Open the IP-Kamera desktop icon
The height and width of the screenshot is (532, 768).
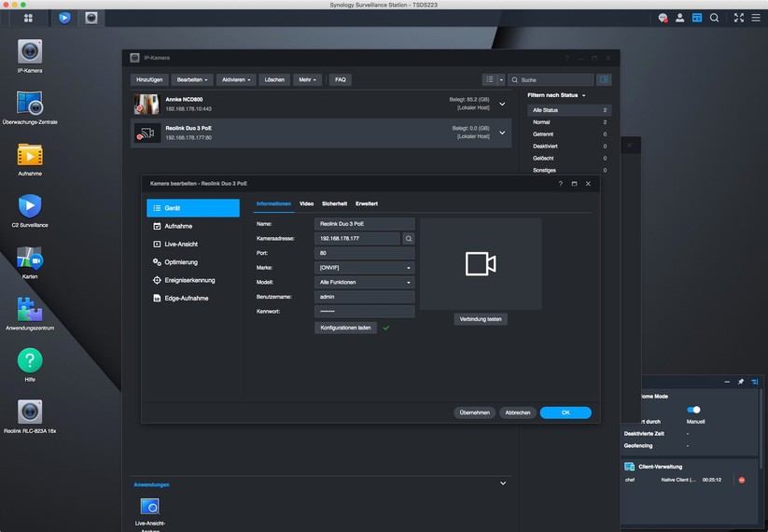click(30, 51)
